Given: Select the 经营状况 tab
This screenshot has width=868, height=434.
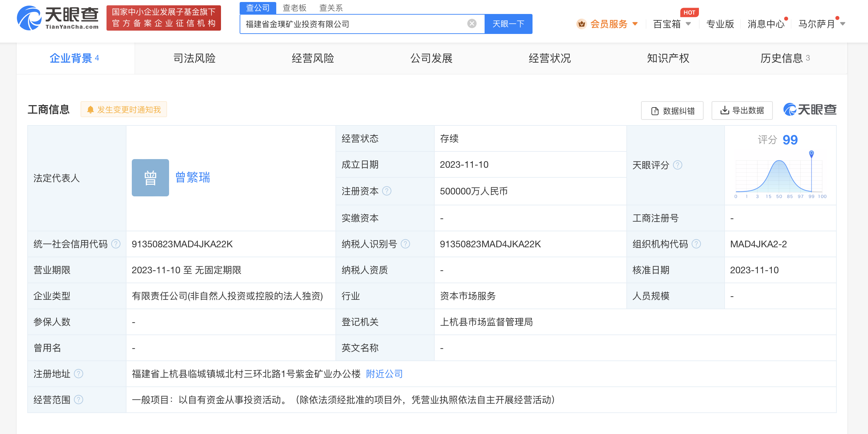Looking at the screenshot, I should point(549,58).
